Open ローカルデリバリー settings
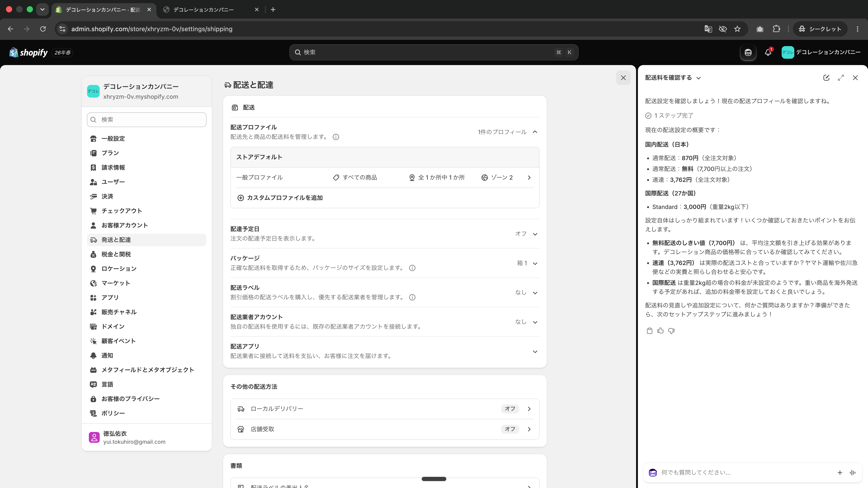This screenshot has width=868, height=488. pyautogui.click(x=385, y=409)
